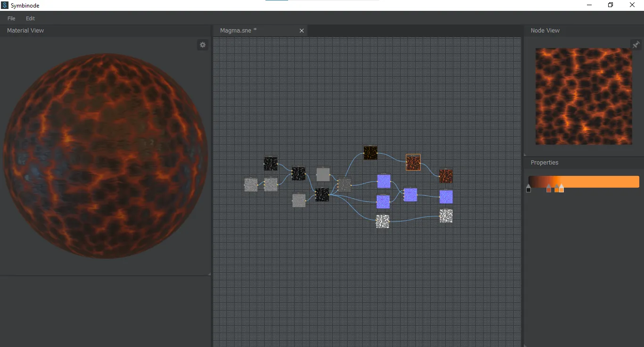Image resolution: width=644 pixels, height=347 pixels.
Task: Open the Material View settings gear
Action: pos(203,45)
